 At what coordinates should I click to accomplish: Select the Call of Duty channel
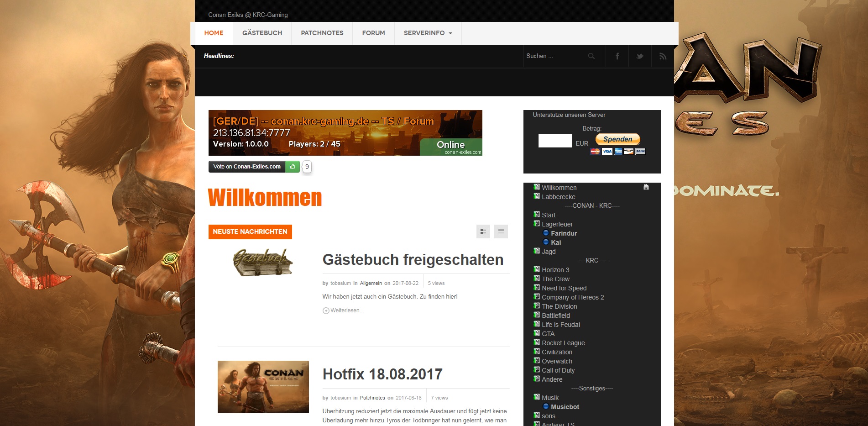558,370
